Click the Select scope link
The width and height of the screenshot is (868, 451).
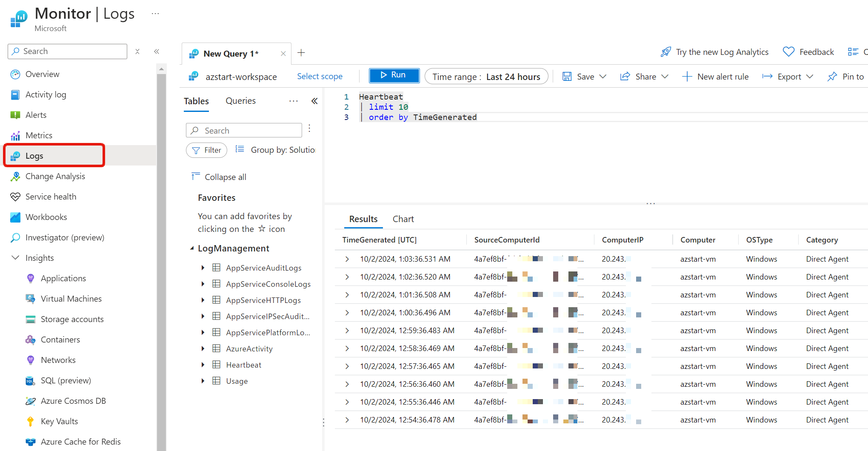[320, 76]
